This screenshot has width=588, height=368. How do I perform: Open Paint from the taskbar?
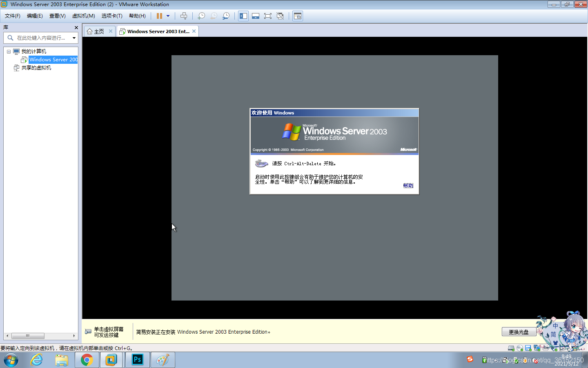tap(163, 360)
